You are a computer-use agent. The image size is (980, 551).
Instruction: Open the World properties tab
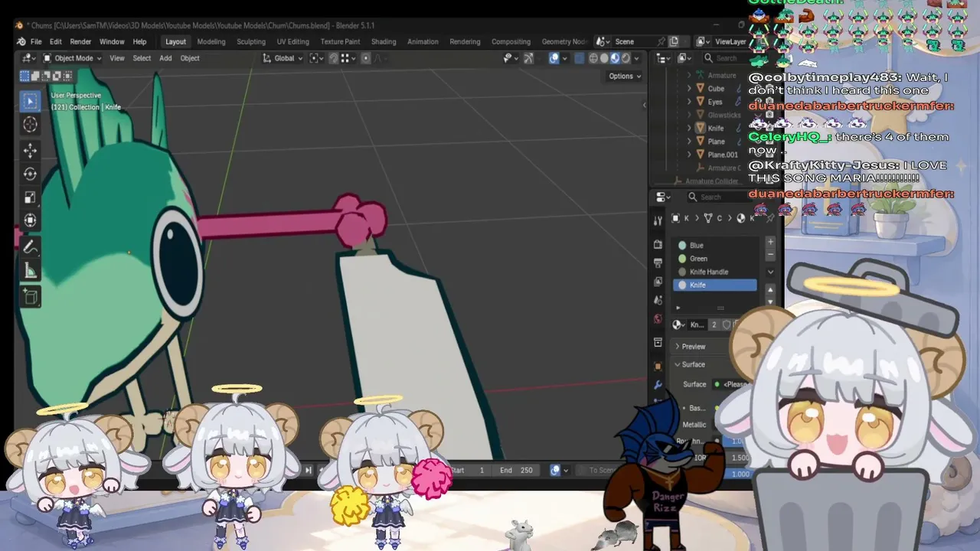pos(658,318)
